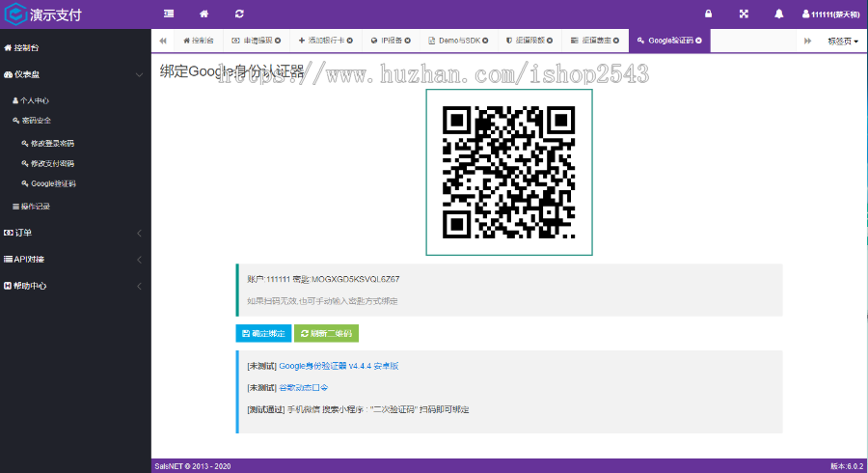Image resolution: width=868 pixels, height=473 pixels.
Task: Select 修改登录密码 in the sidebar
Action: (52, 143)
